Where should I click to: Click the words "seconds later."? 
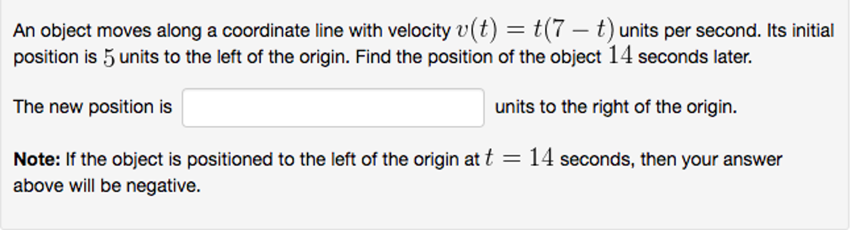pyautogui.click(x=694, y=57)
